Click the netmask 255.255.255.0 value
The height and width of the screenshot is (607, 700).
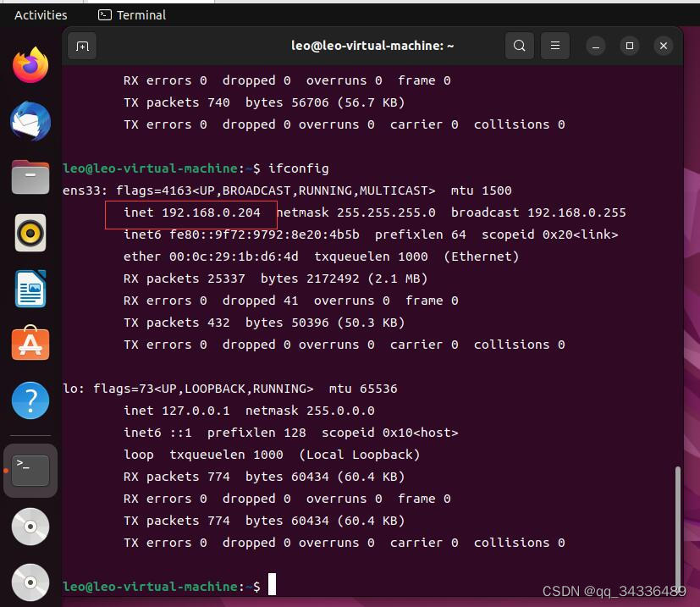tap(356, 212)
